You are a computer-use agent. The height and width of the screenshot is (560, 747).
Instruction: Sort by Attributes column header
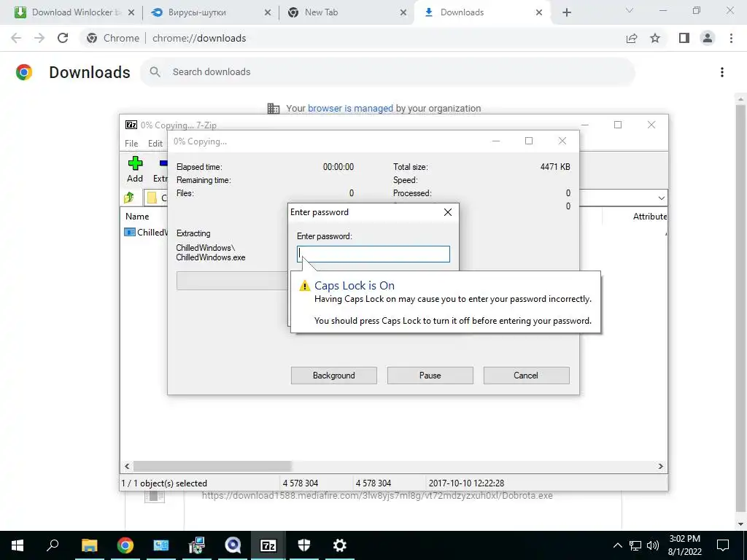coord(650,216)
